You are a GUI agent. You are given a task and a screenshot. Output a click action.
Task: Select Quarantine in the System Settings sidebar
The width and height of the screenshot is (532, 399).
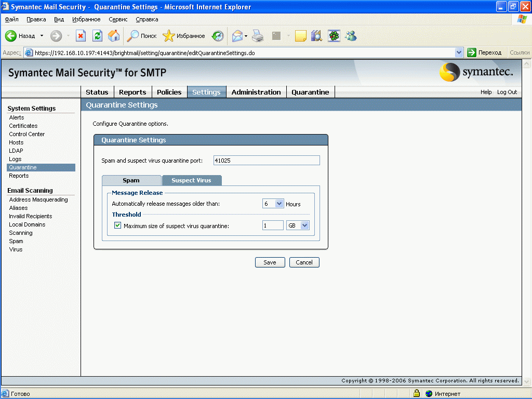tap(41, 167)
